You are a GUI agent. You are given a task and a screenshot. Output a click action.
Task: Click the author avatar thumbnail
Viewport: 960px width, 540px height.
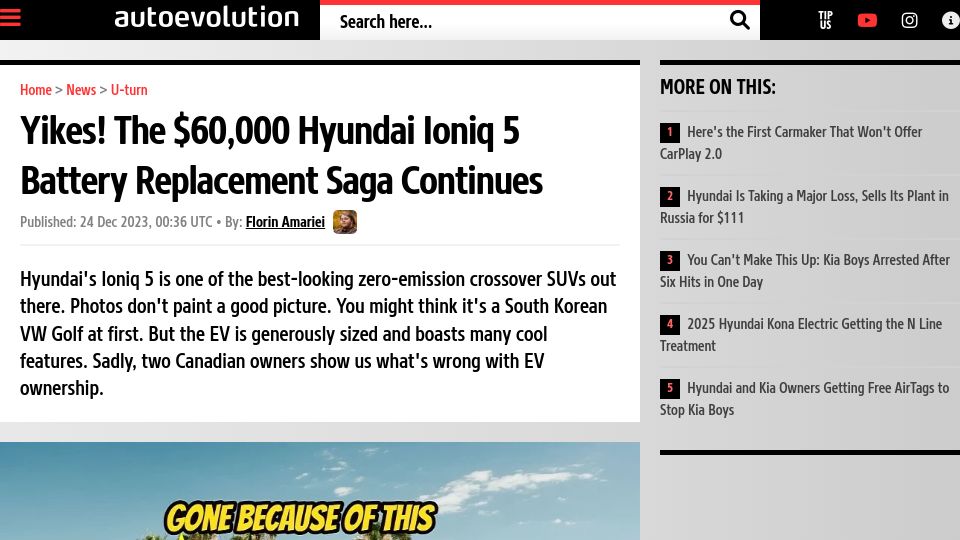345,222
